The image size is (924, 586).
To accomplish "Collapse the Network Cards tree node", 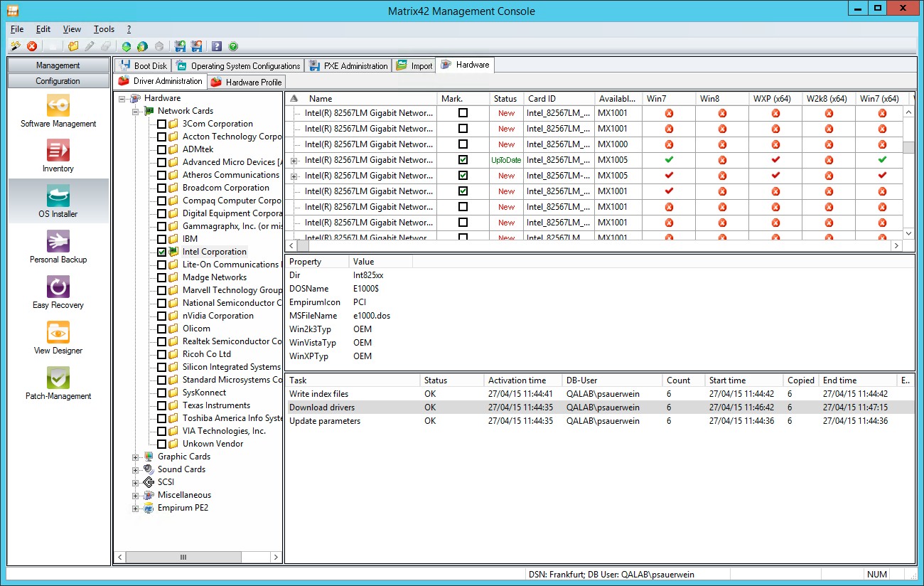I will [136, 111].
